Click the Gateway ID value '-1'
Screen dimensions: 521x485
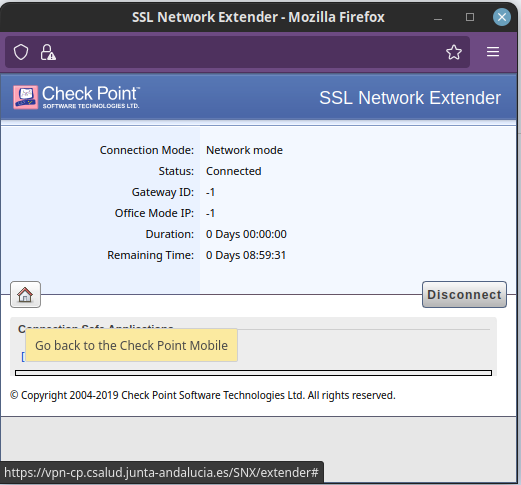pos(210,192)
